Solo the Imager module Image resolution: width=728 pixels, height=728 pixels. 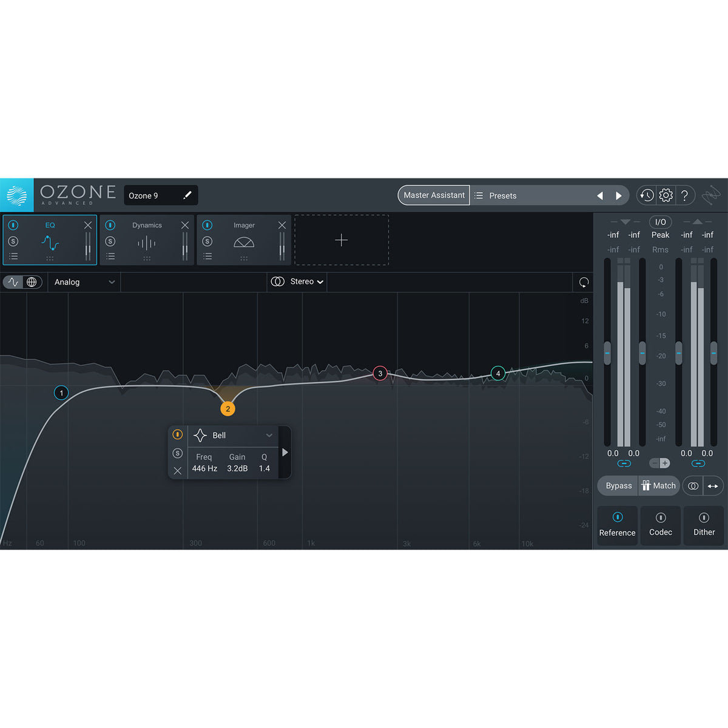click(207, 241)
